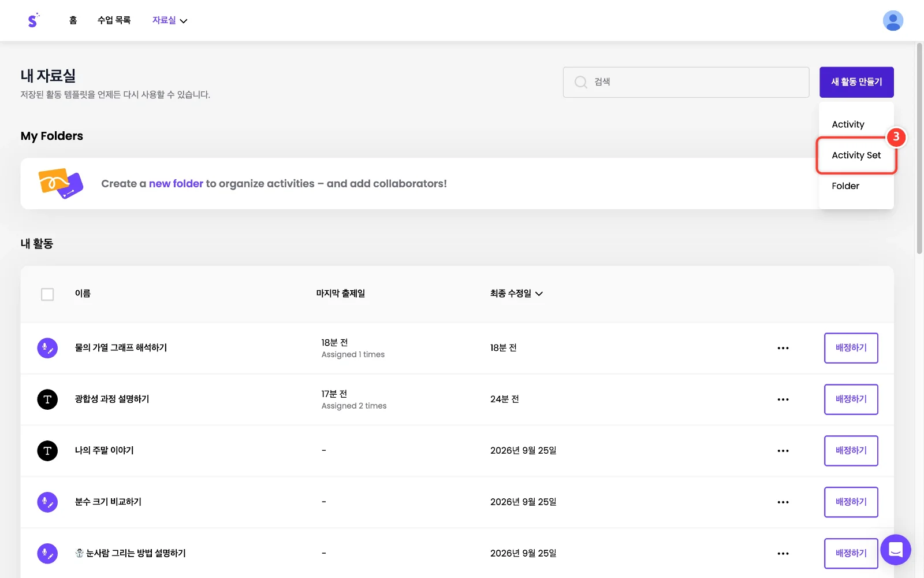The image size is (924, 578).
Task: Open more options for 분수 크기 비교하기
Action: point(783,502)
